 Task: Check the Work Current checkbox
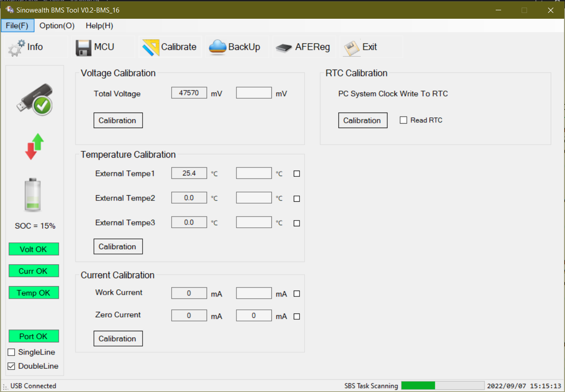tap(296, 294)
